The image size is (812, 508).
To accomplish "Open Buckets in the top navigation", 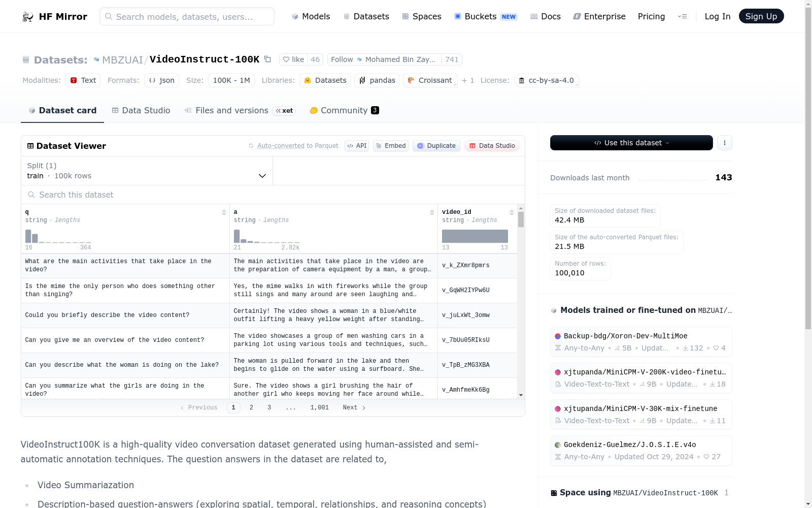I will 486,16.
